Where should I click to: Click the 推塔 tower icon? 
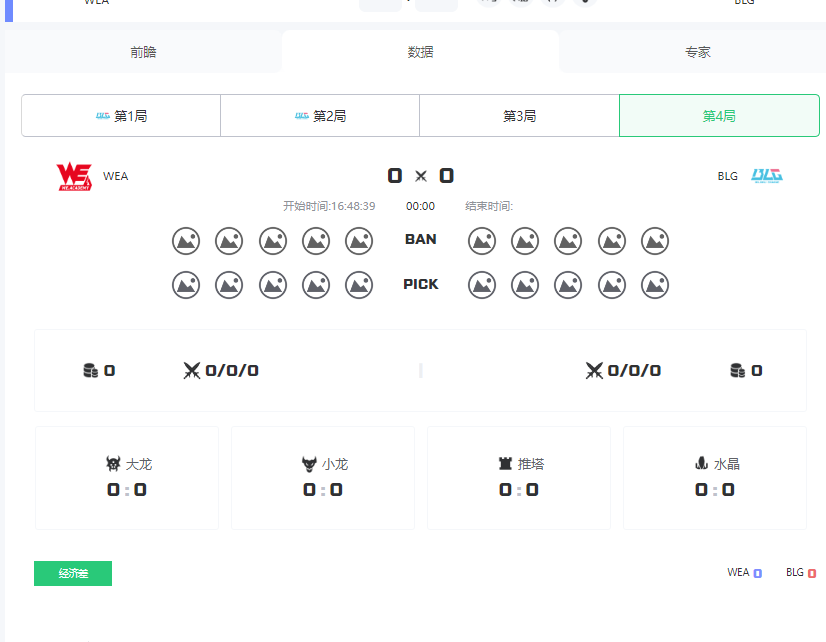(x=505, y=463)
